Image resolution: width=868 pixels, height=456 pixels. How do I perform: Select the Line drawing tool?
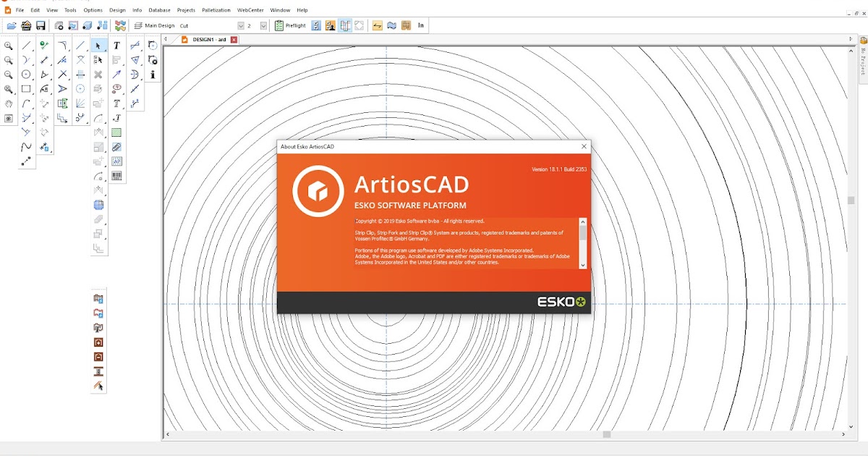(x=26, y=46)
